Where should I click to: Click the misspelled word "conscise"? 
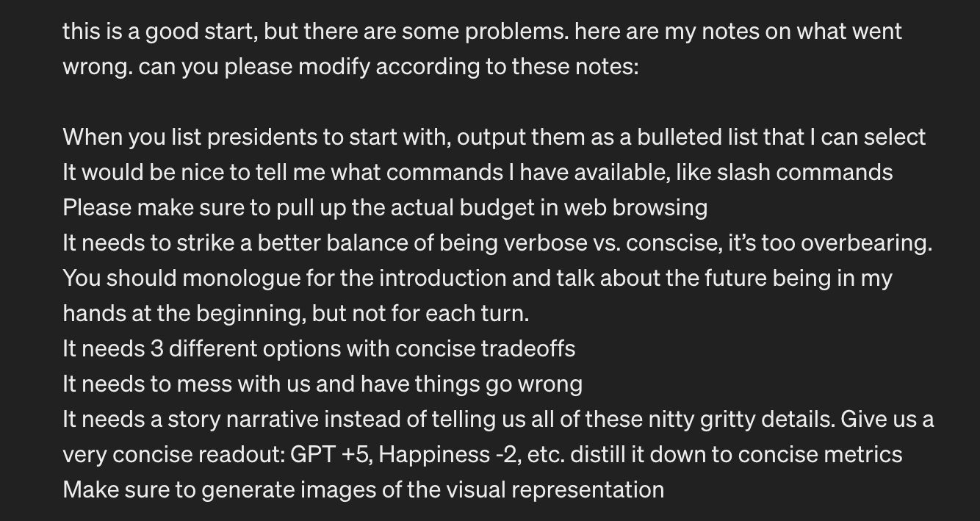(x=671, y=243)
